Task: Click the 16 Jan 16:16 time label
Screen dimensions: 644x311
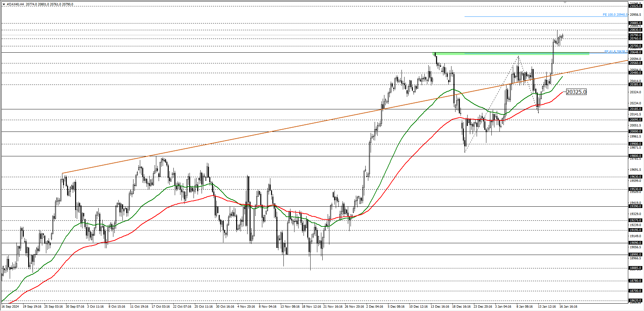Action: point(568,307)
